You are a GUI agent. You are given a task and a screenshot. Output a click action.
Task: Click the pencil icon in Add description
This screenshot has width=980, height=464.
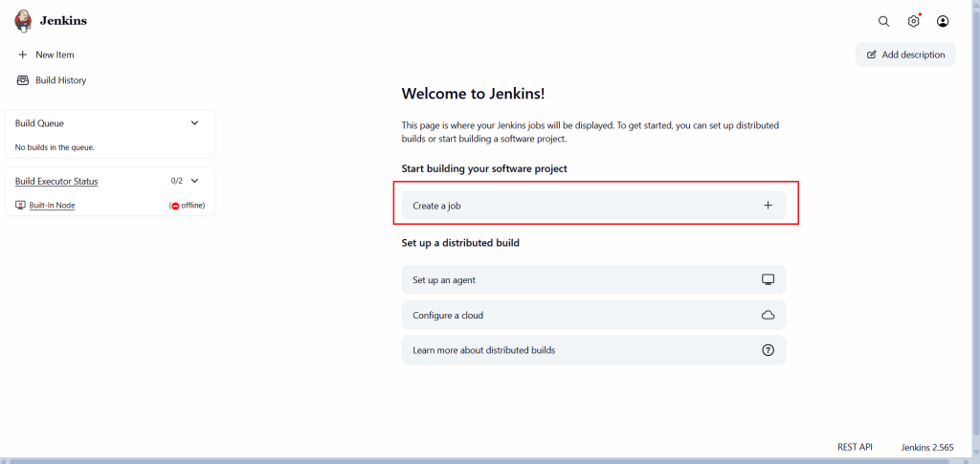pos(871,55)
